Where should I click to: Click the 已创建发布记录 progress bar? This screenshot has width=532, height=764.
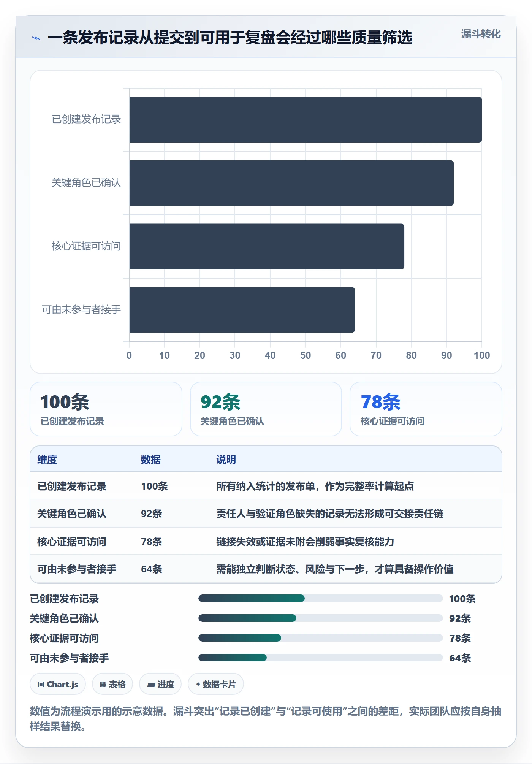320,598
